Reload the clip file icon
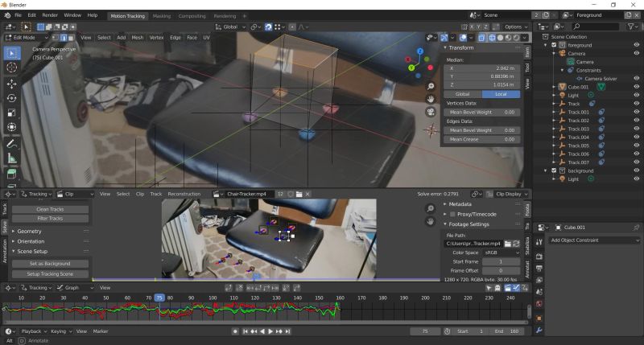 tap(516, 244)
